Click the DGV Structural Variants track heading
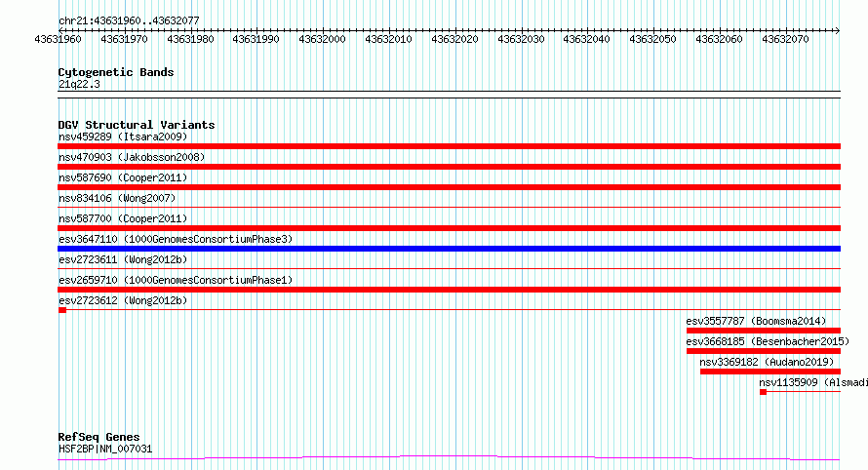 click(x=137, y=125)
